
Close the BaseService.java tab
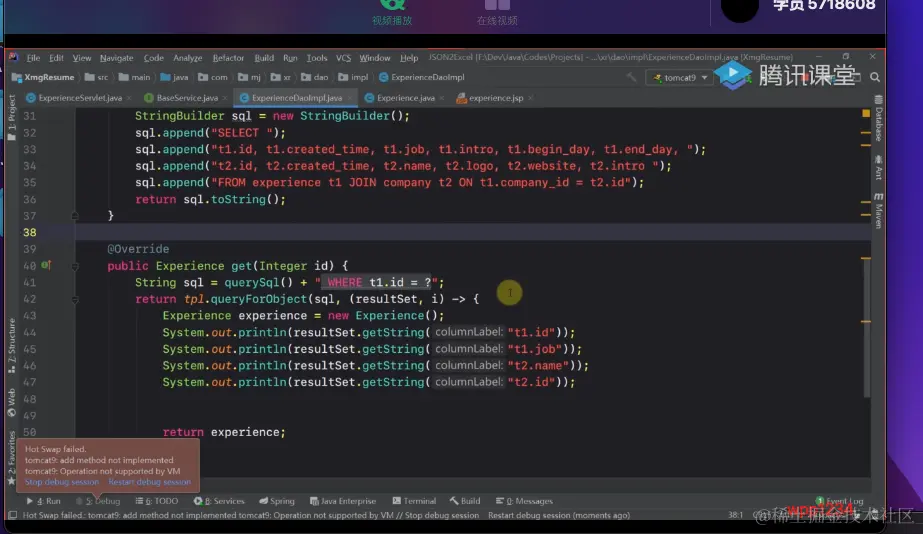[x=225, y=98]
